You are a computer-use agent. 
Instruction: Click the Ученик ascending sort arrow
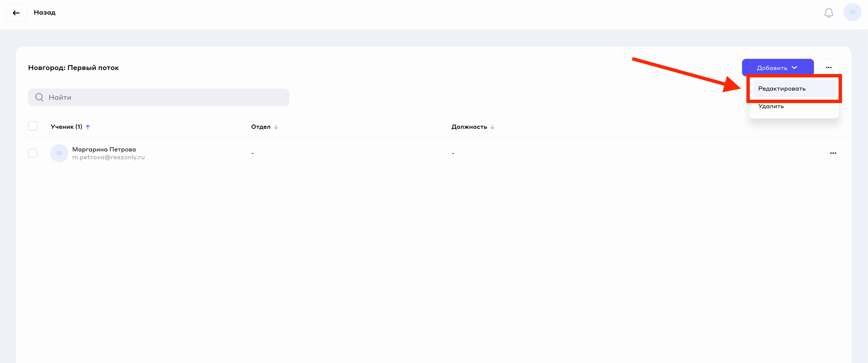[88, 127]
